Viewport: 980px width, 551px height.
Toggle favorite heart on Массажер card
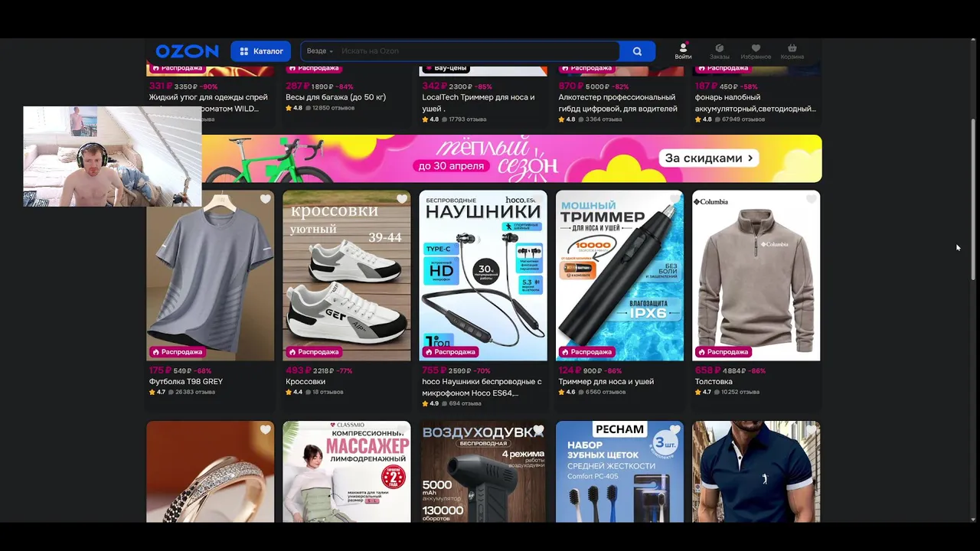click(x=401, y=429)
